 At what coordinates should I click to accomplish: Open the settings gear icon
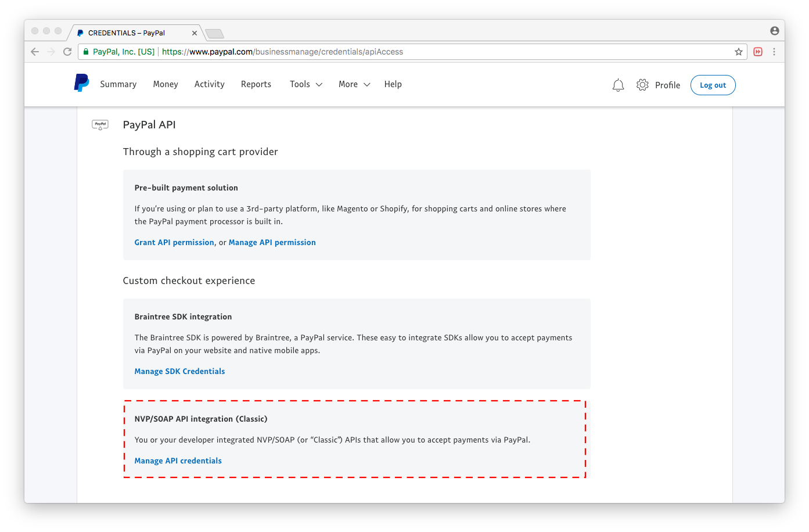point(642,85)
